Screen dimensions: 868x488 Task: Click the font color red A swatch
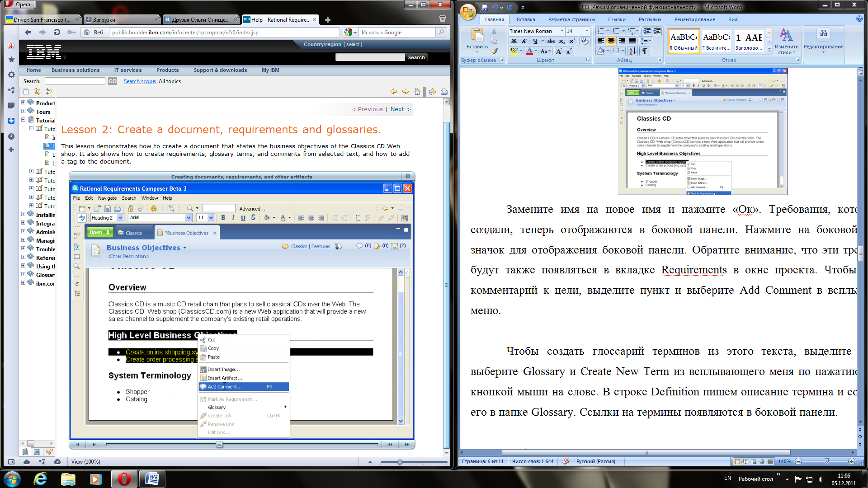[529, 51]
